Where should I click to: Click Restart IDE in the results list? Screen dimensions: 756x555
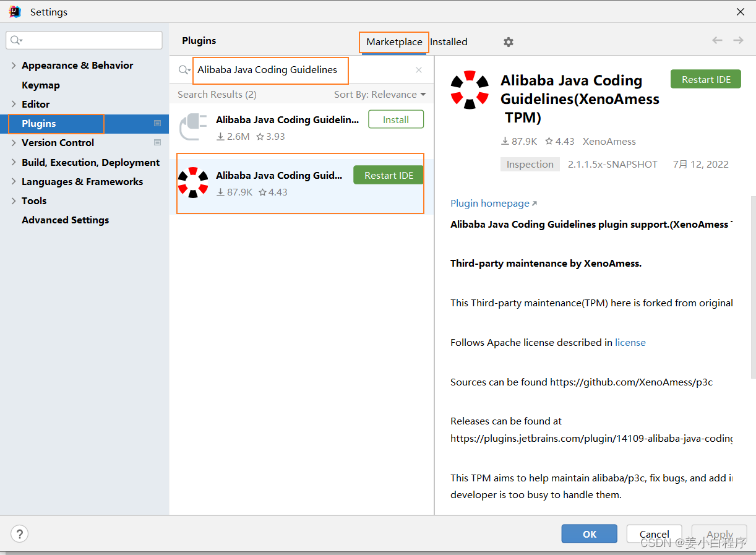[389, 175]
